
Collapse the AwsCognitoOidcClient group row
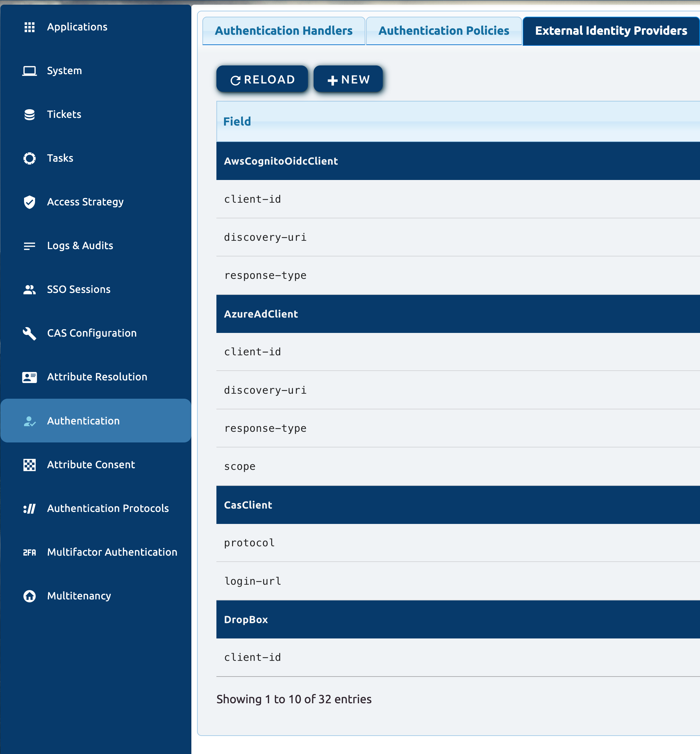click(281, 161)
